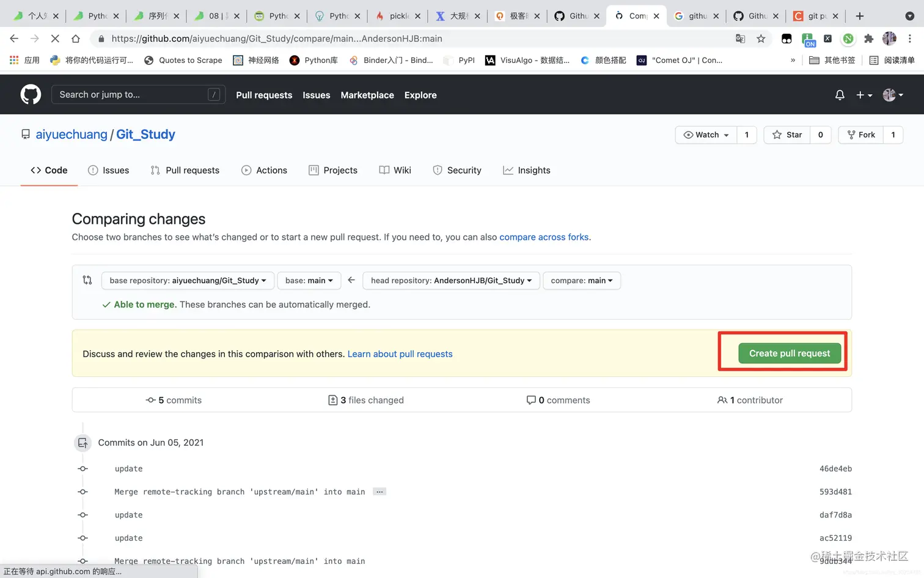
Task: Follow the compare across forks link
Action: tap(544, 237)
